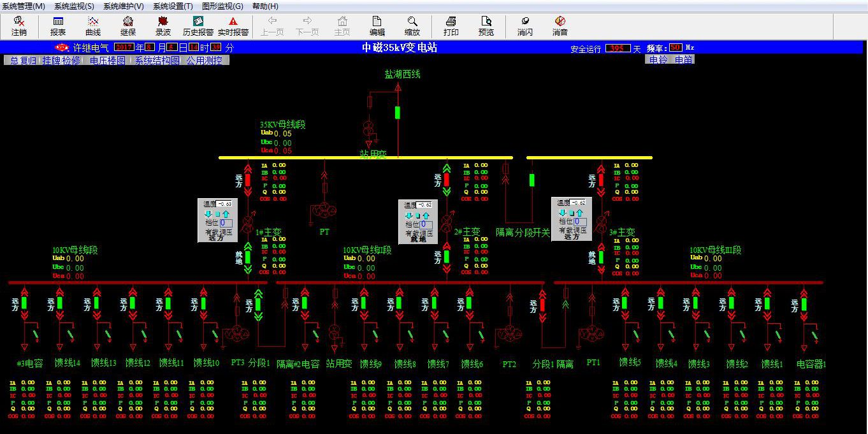Click the 消音 mute sound icon

pos(560,25)
